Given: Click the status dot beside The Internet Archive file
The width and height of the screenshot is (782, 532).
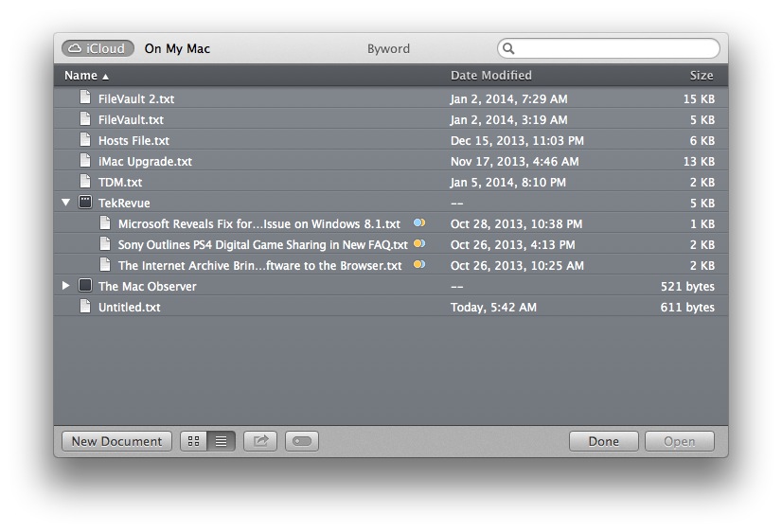Looking at the screenshot, I should point(419,265).
